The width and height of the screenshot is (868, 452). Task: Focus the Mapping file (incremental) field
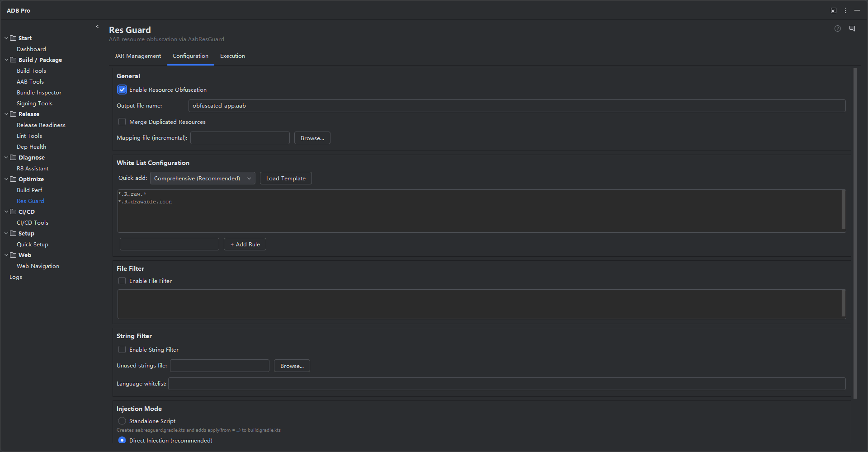pos(240,138)
